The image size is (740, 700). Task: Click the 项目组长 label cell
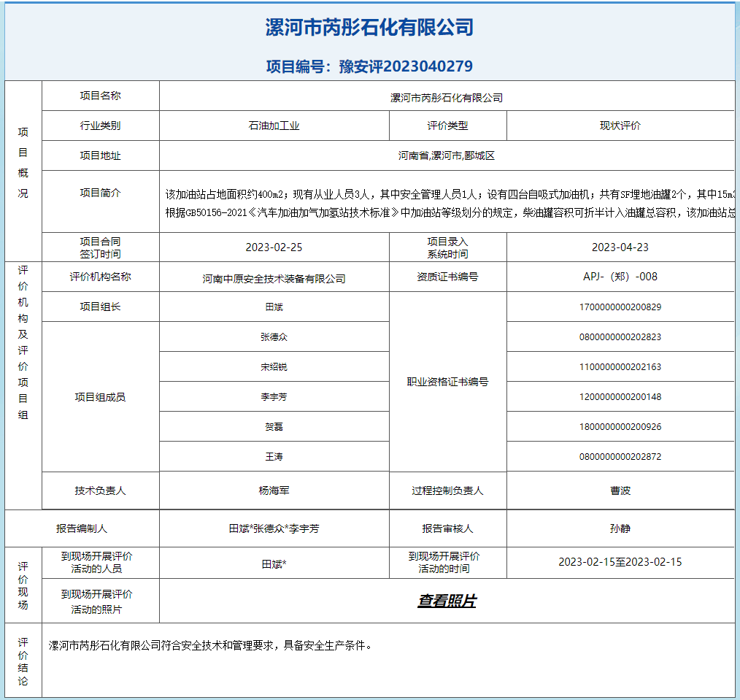tap(101, 307)
